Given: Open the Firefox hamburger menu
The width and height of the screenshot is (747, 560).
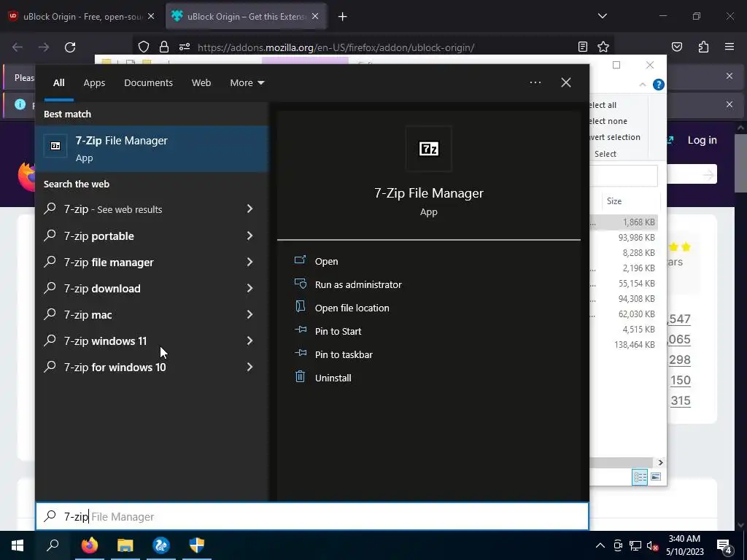Looking at the screenshot, I should pos(729,47).
